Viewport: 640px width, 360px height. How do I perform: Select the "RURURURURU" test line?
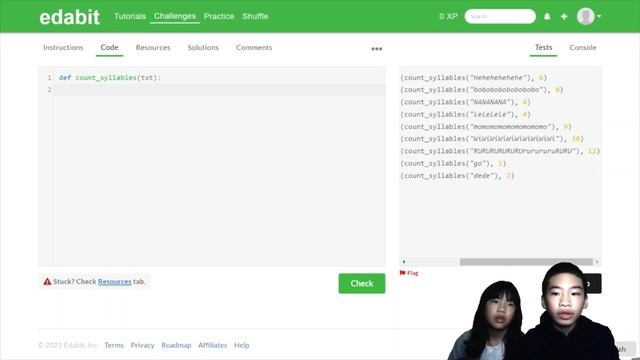tap(500, 151)
